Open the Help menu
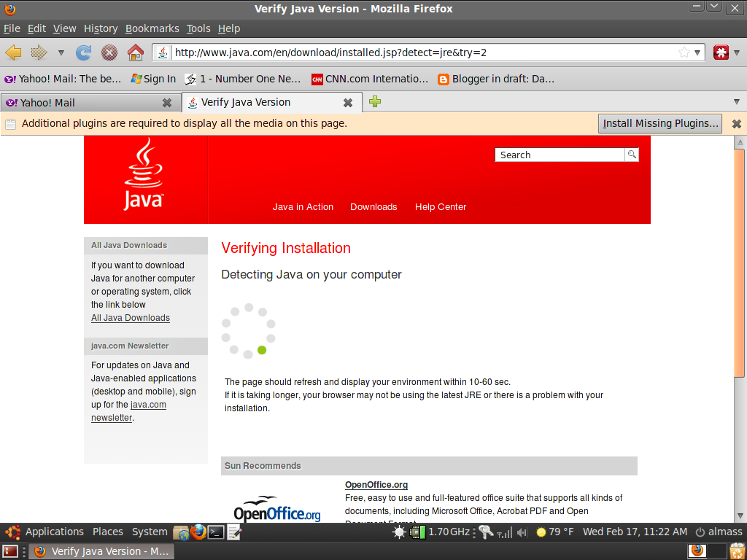The image size is (747, 560). (x=229, y=28)
